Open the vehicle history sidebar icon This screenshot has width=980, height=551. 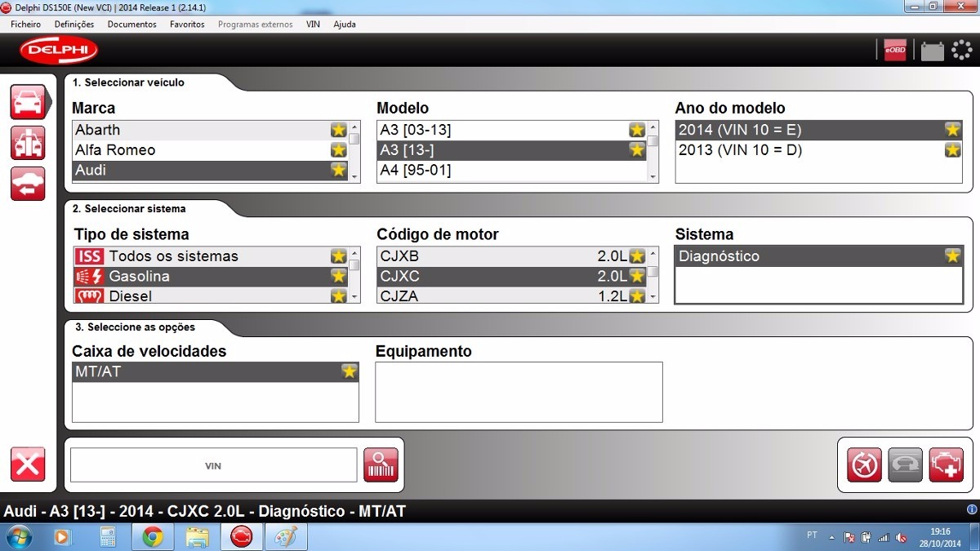[28, 184]
